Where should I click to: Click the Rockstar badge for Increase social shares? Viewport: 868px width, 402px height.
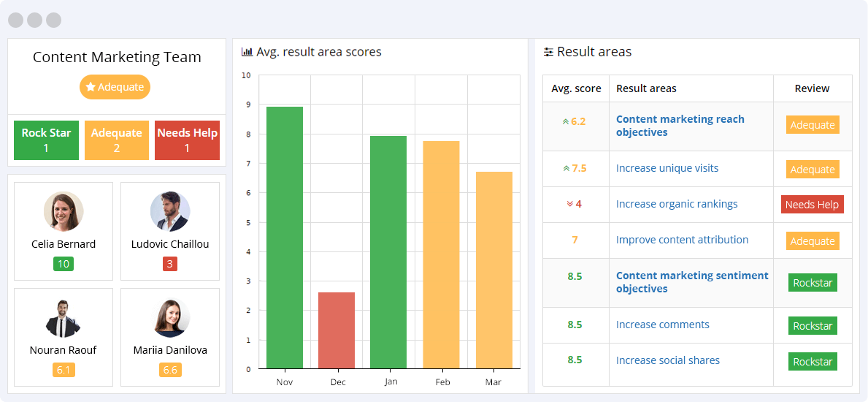pyautogui.click(x=813, y=362)
